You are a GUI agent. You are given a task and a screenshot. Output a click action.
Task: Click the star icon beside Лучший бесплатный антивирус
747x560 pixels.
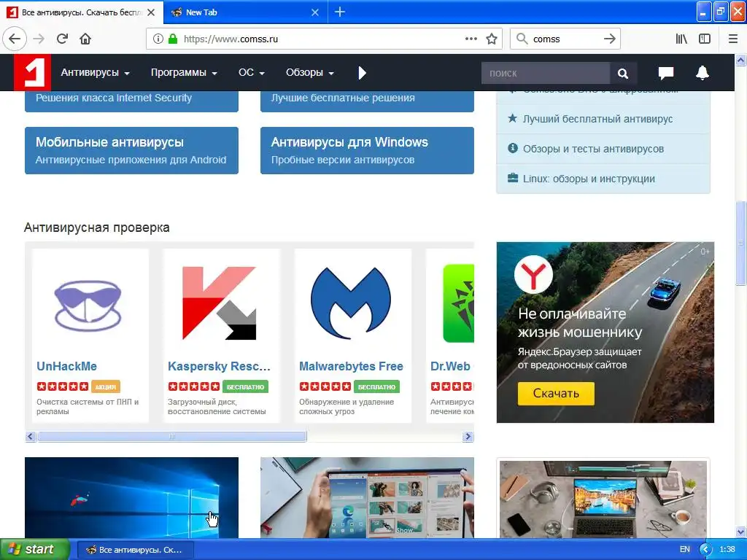tap(512, 118)
